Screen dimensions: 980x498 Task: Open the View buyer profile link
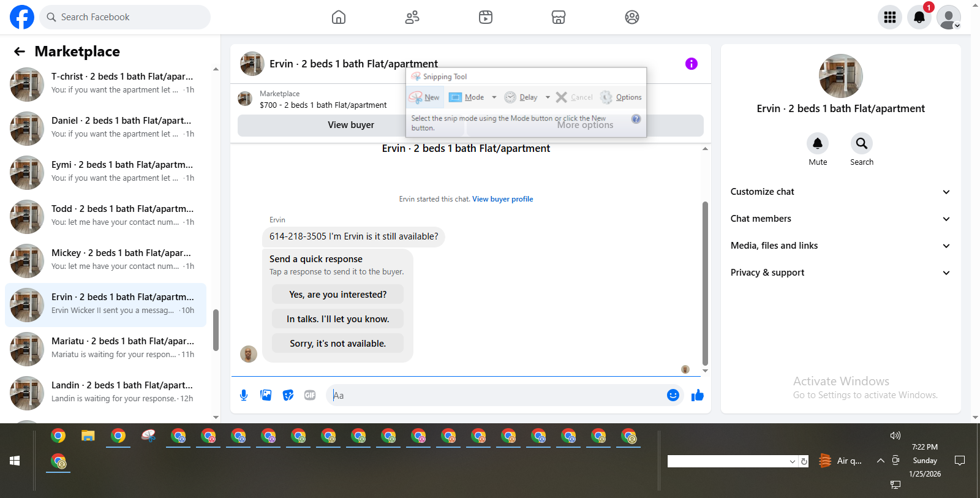[502, 199]
